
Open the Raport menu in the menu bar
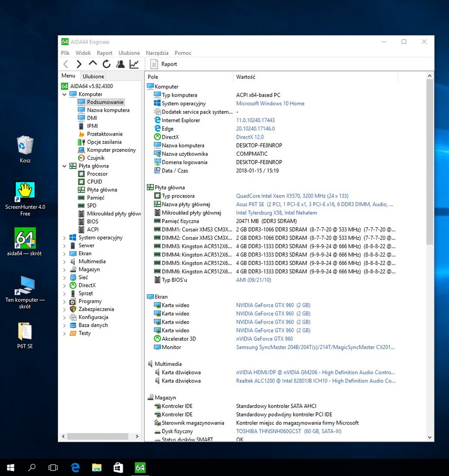[x=105, y=53]
